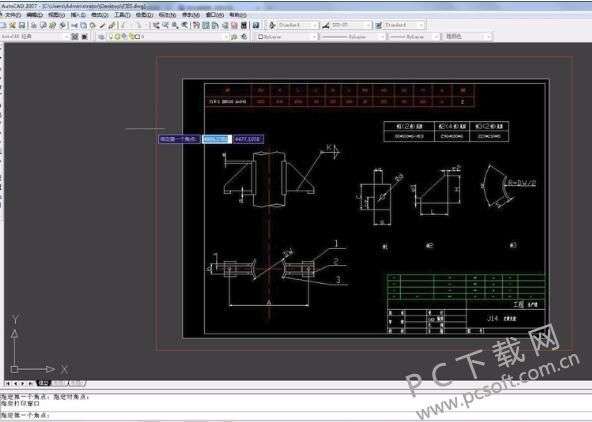Click the Save icon in toolbar
The image size is (592, 422).
point(22,25)
